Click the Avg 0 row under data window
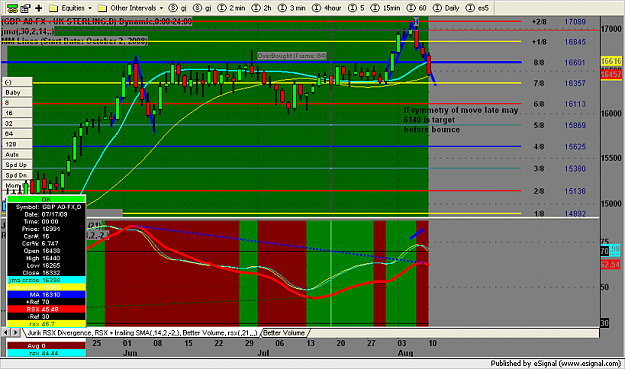The width and height of the screenshot is (625, 369). (46, 346)
